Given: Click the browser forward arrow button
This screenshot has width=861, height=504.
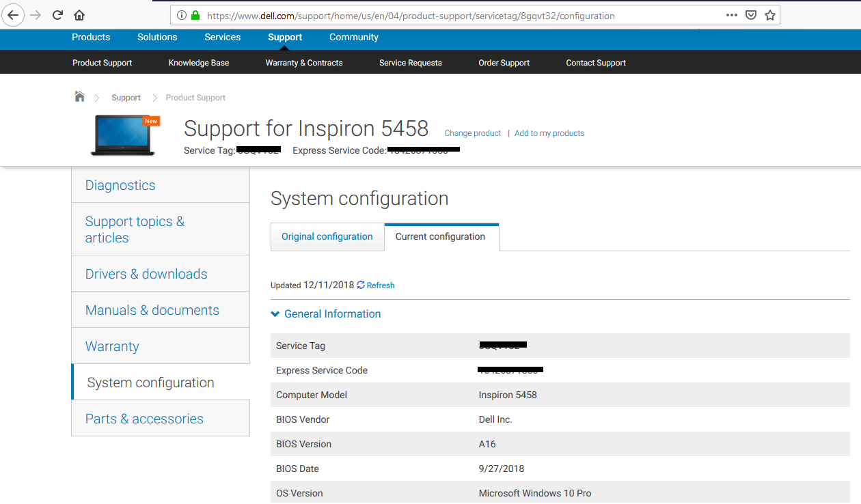Looking at the screenshot, I should tap(36, 15).
